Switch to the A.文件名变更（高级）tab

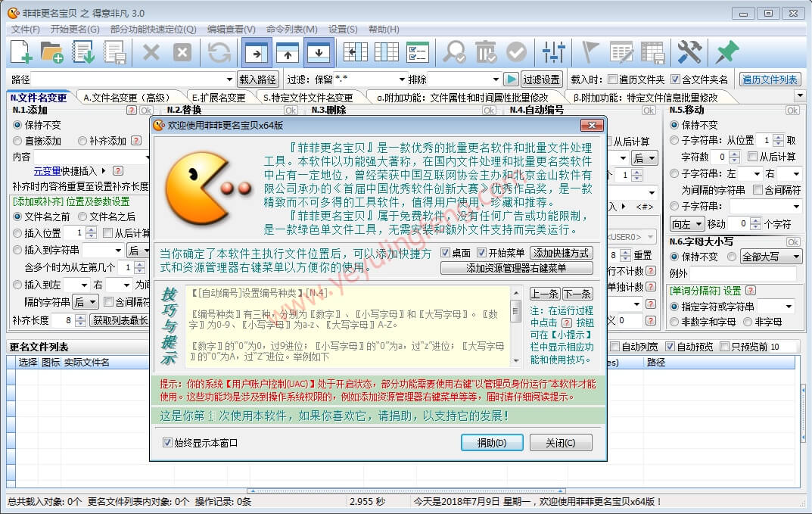pyautogui.click(x=127, y=98)
